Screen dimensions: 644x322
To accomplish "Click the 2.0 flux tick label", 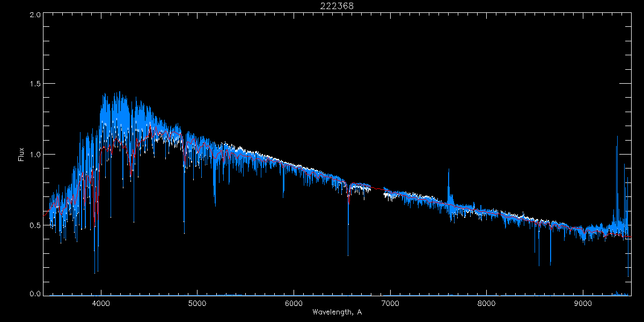I will click(x=35, y=15).
